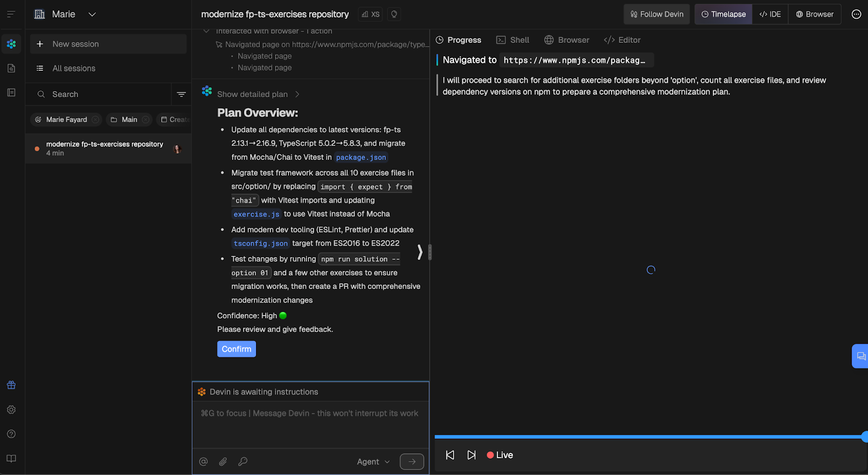Open the documentation book icon
The height and width of the screenshot is (475, 868).
[11, 458]
